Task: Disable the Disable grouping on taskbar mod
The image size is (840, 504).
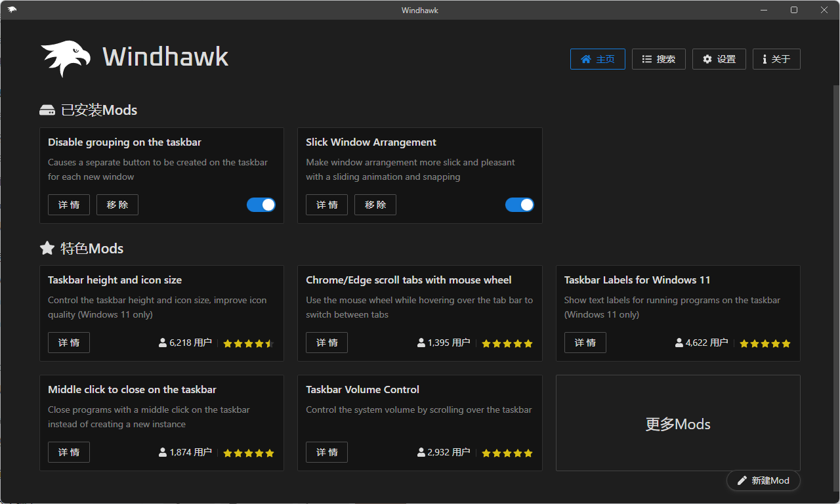Action: (261, 205)
